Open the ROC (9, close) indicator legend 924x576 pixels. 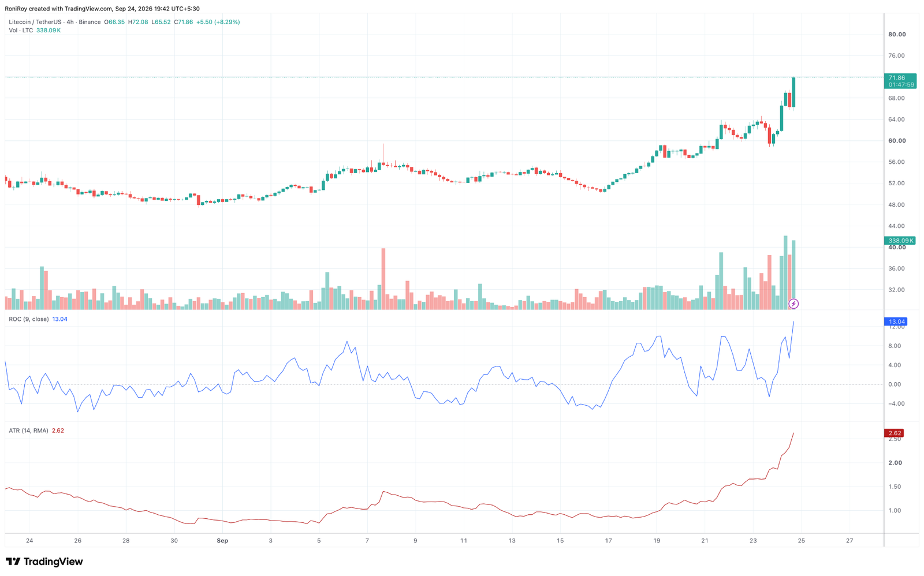pyautogui.click(x=29, y=319)
